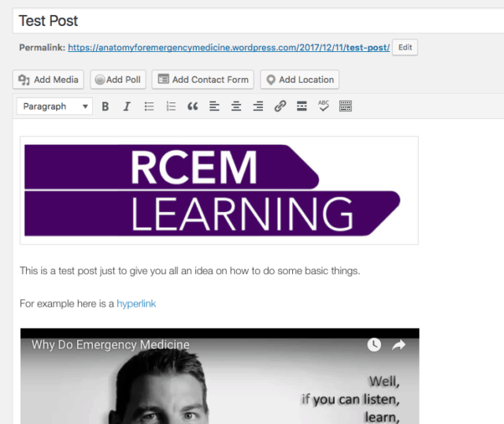This screenshot has height=424, width=504.
Task: Click the Test Post title field
Action: [258, 21]
